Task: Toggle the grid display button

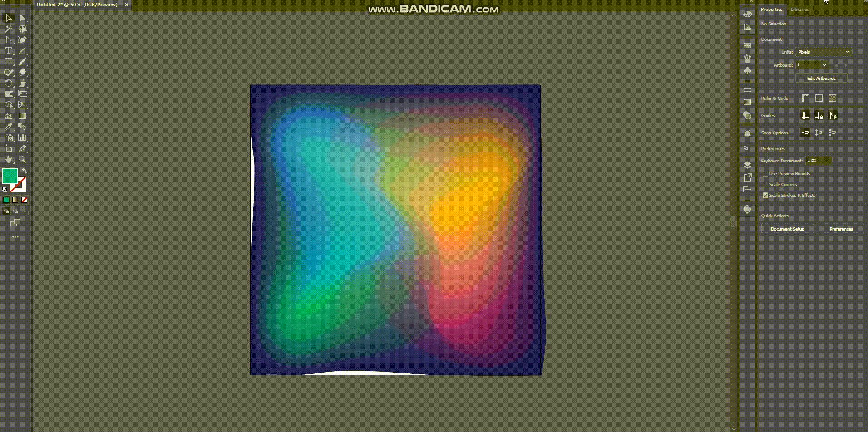Action: (819, 98)
